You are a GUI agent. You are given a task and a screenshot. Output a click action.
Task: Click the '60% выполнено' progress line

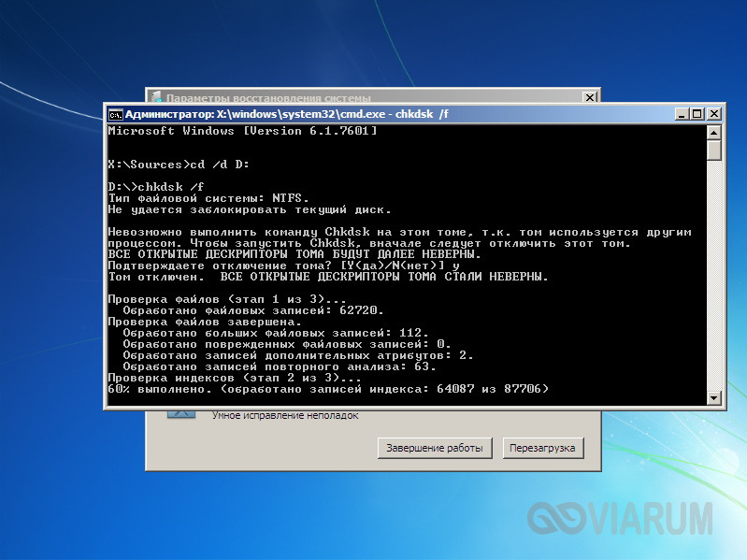pyautogui.click(x=328, y=389)
